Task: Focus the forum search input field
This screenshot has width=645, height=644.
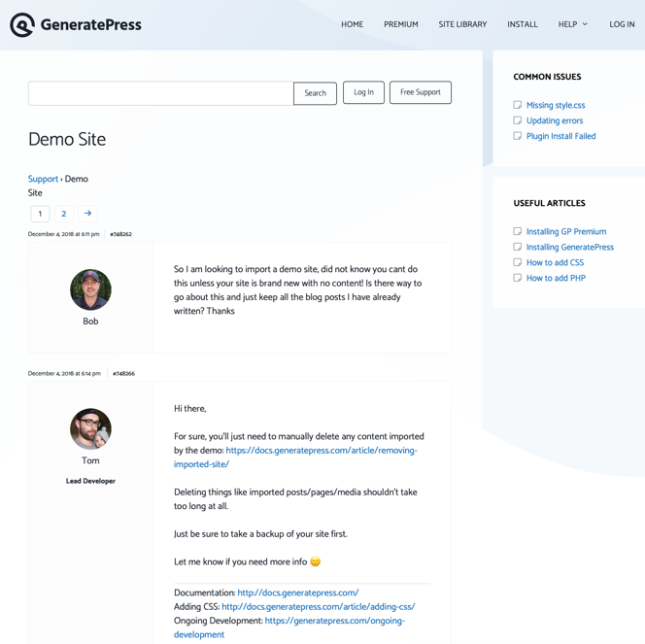Action: click(161, 93)
